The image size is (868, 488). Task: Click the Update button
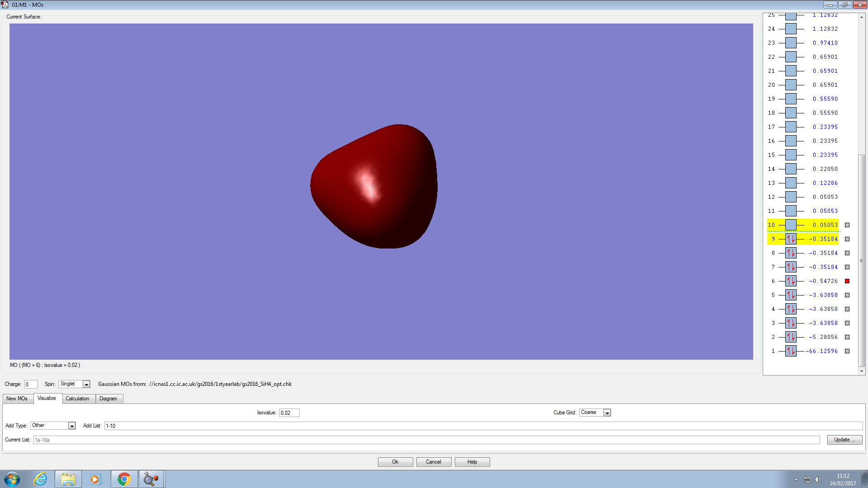pyautogui.click(x=844, y=440)
